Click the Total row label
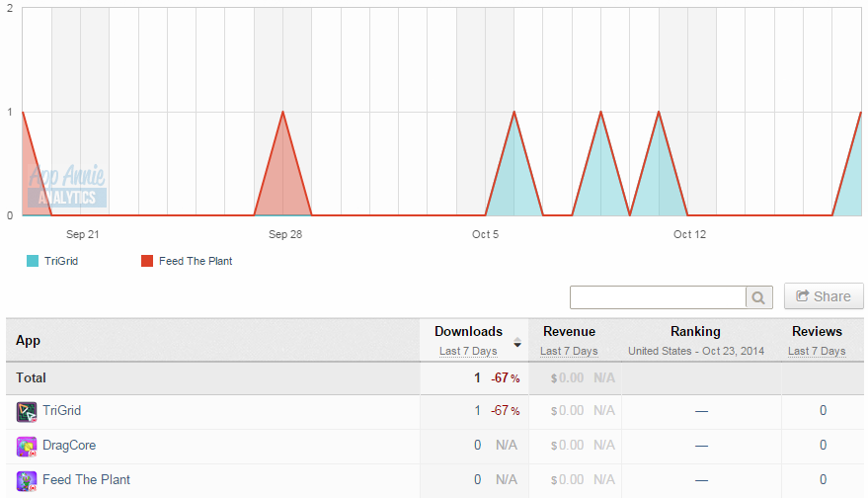The image size is (868, 498). pyautogui.click(x=31, y=377)
